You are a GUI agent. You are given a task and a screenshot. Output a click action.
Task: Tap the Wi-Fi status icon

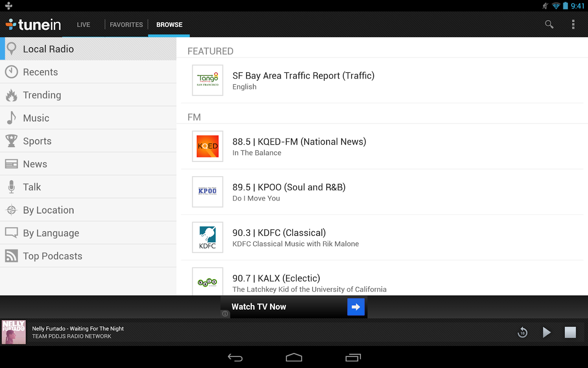coord(556,6)
